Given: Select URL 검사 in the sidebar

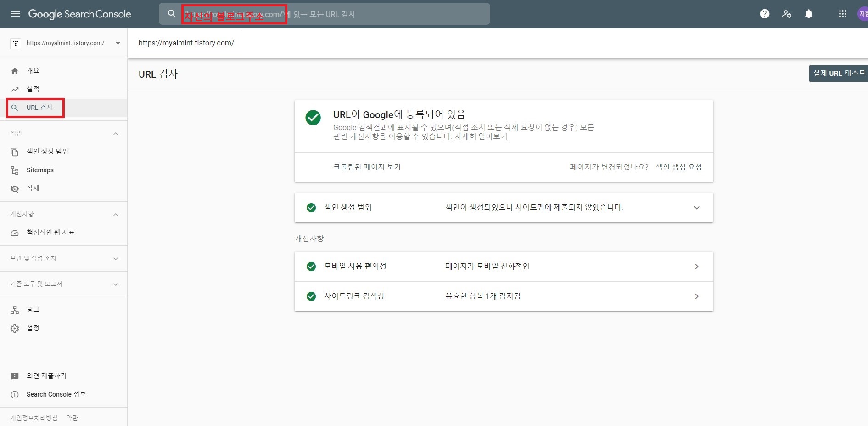Looking at the screenshot, I should 64,108.
